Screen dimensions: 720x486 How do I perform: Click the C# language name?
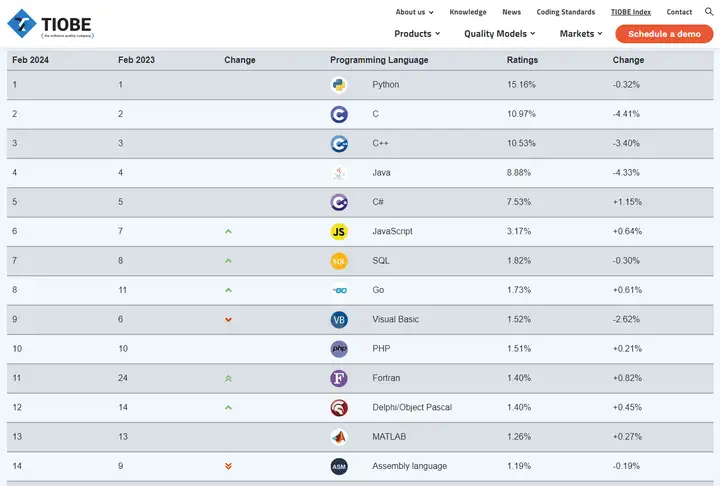378,202
